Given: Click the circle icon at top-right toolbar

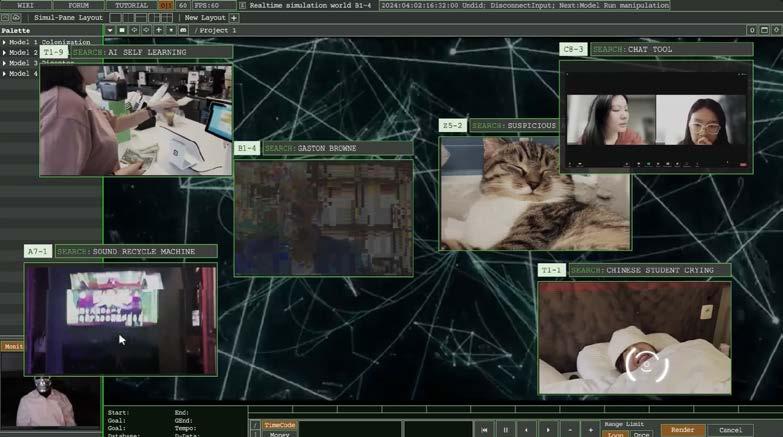Looking at the screenshot, I should point(752,30).
